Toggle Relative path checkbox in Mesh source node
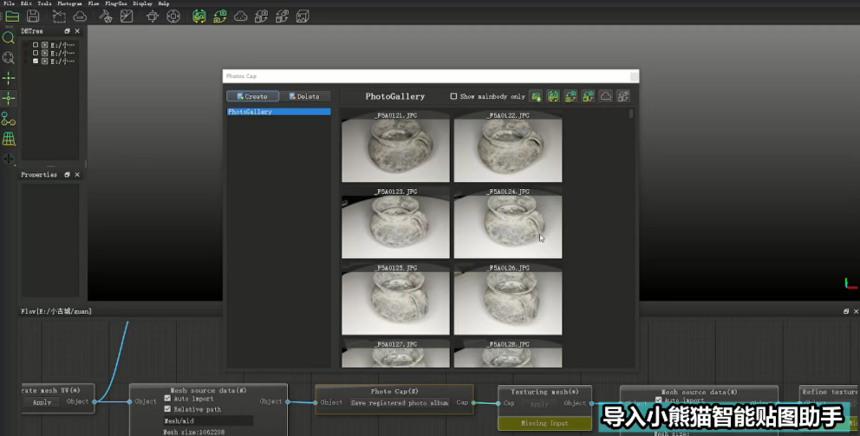The height and width of the screenshot is (436, 860). [x=167, y=409]
